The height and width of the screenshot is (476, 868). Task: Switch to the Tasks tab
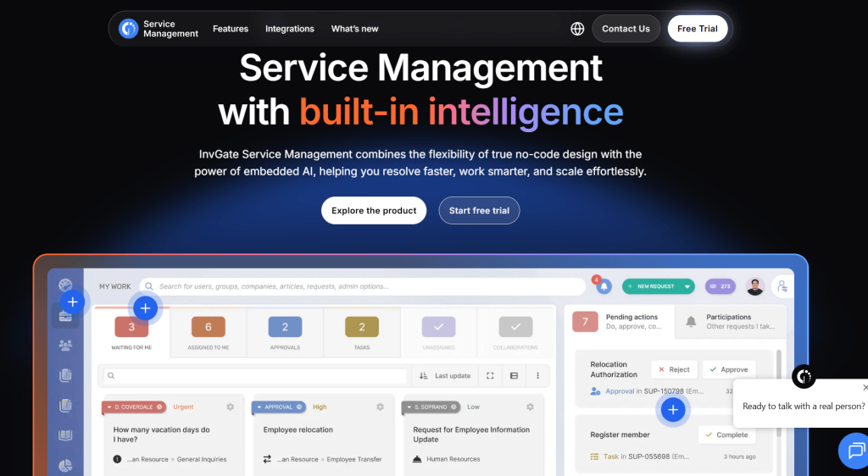[x=362, y=333]
